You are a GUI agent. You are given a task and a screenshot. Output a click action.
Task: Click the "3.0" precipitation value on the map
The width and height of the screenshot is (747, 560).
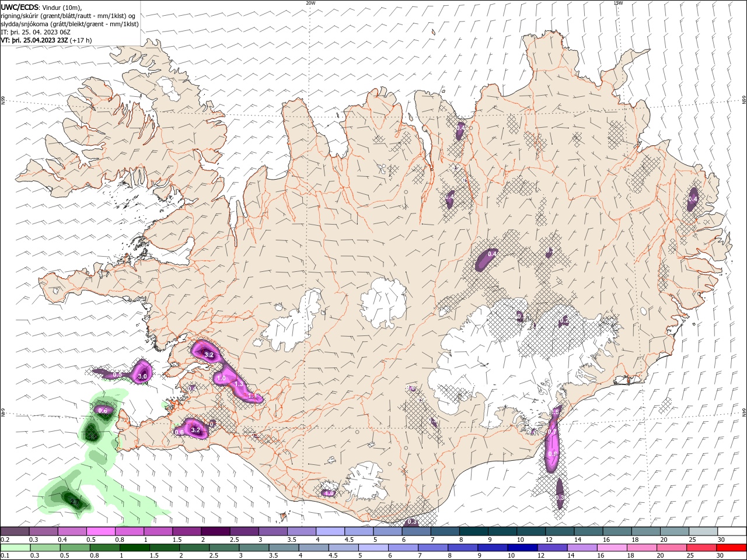[x=142, y=377]
